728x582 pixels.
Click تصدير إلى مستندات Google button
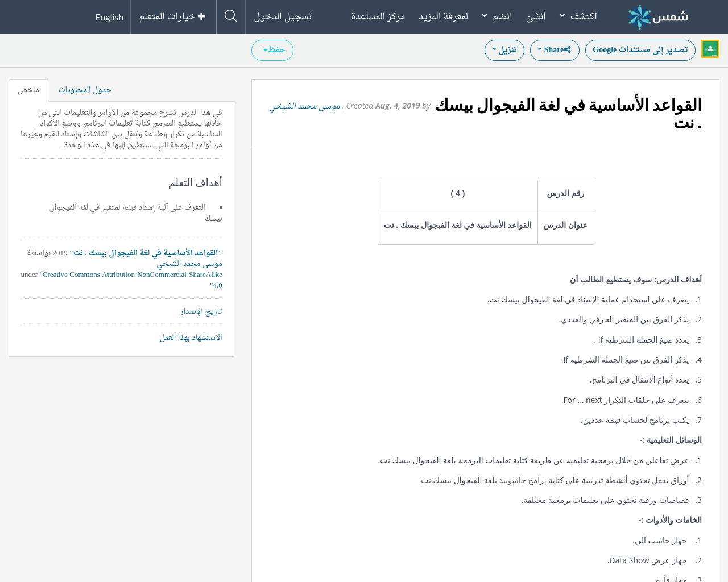[640, 50]
